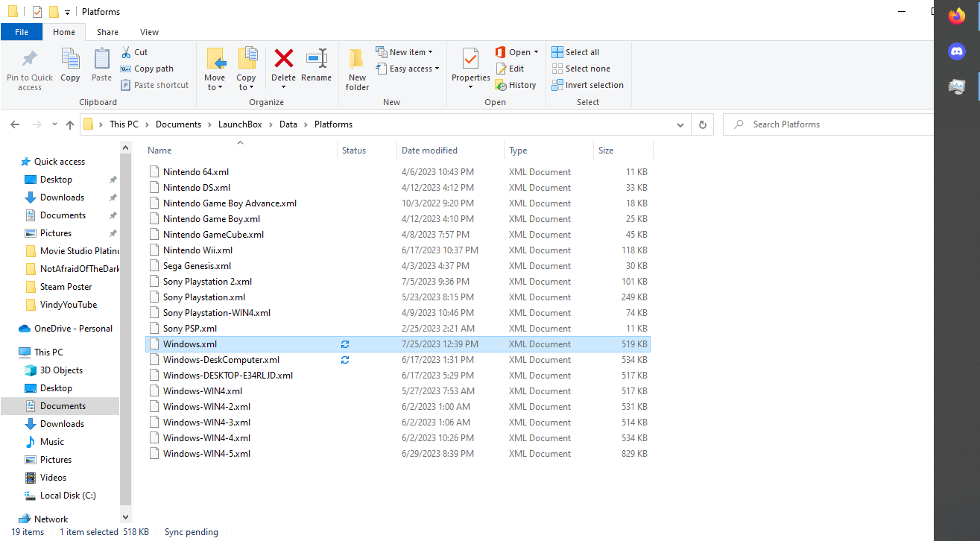The width and height of the screenshot is (980, 541).
Task: Open the Discord icon in the right sidebar
Action: click(x=957, y=51)
